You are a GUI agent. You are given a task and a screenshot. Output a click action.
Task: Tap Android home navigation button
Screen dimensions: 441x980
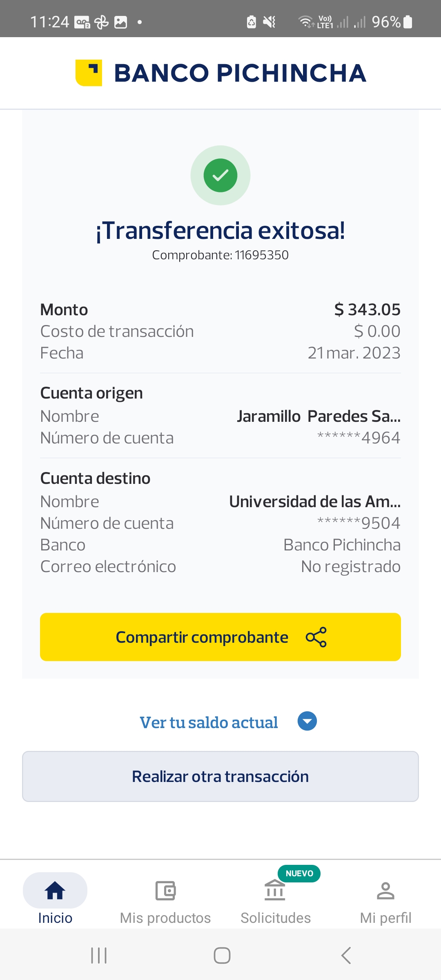[222, 955]
